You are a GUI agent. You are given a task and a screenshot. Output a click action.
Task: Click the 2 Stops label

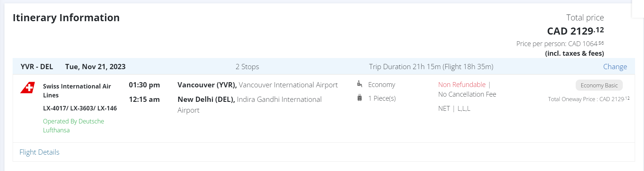(x=247, y=67)
